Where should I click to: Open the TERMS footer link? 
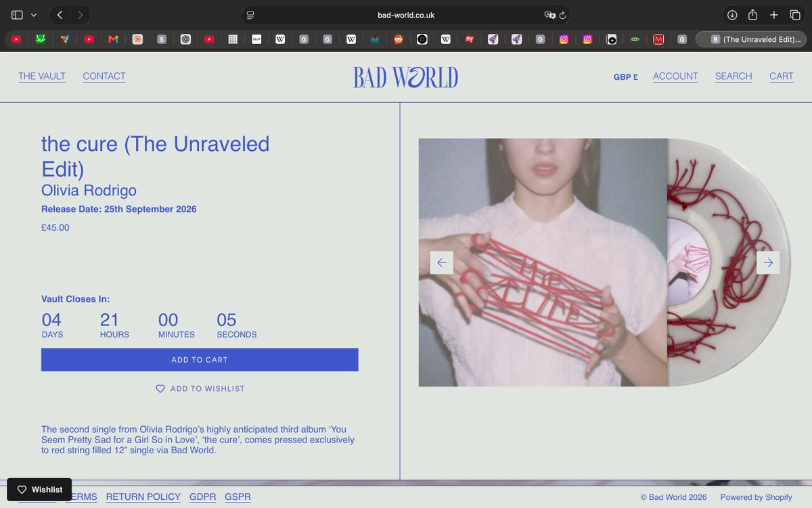(81, 497)
